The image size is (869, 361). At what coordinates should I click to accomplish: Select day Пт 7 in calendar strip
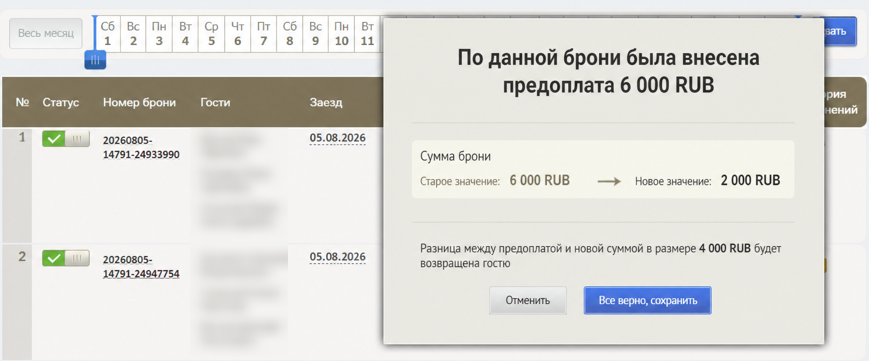[263, 34]
